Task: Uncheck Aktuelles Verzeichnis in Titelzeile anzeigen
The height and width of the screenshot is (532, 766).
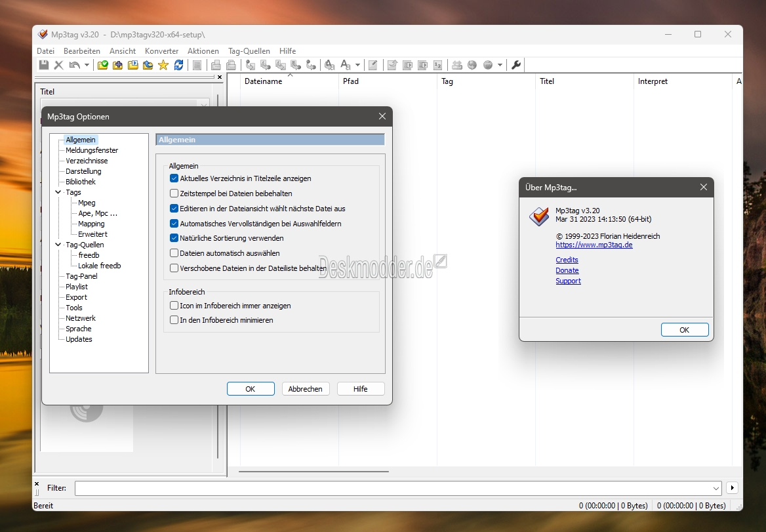Action: click(x=174, y=178)
